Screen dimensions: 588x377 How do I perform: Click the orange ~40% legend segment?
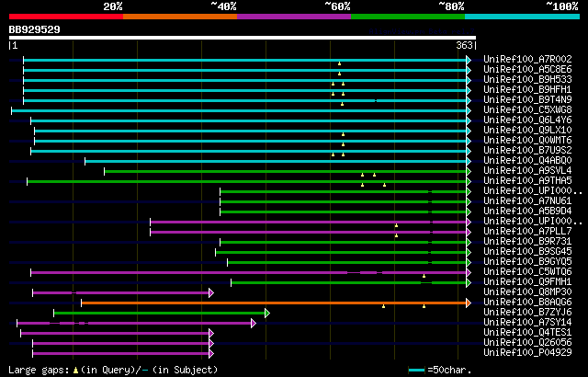pos(180,17)
